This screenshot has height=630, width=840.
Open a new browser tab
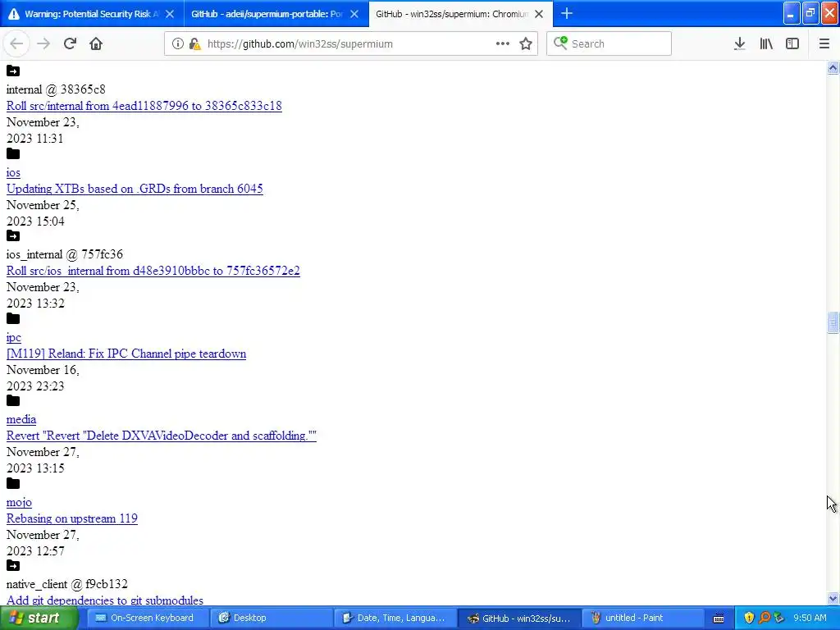click(x=567, y=13)
